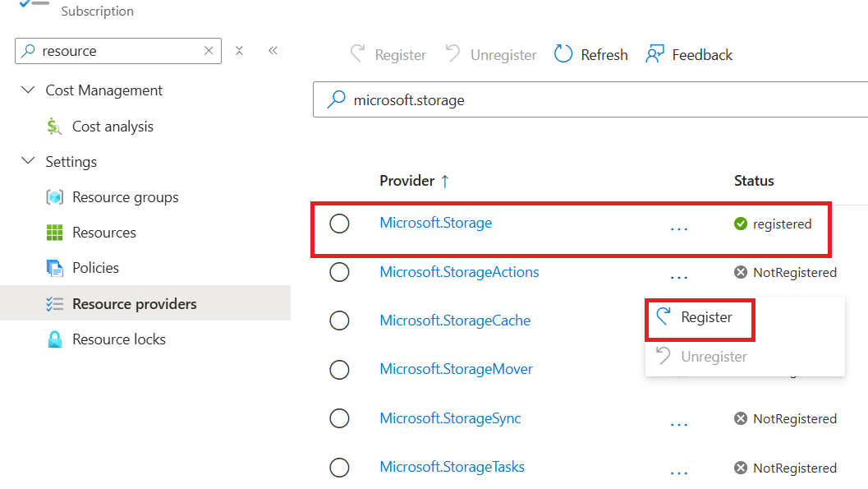Collapse the sidebar with the double chevron

click(x=273, y=51)
